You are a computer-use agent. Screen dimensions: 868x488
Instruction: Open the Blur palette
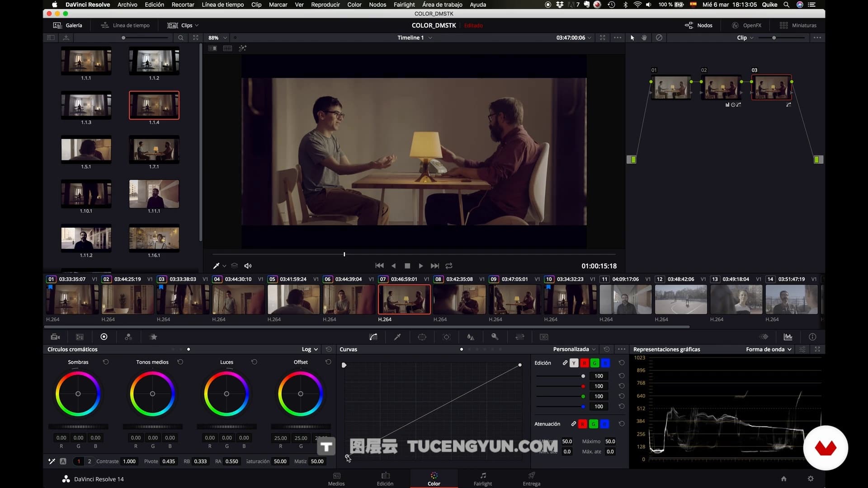point(471,337)
